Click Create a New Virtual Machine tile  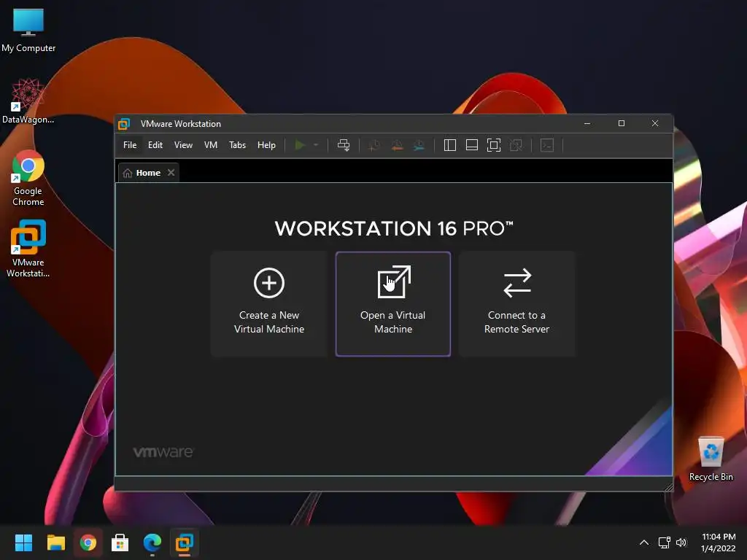[x=269, y=304]
